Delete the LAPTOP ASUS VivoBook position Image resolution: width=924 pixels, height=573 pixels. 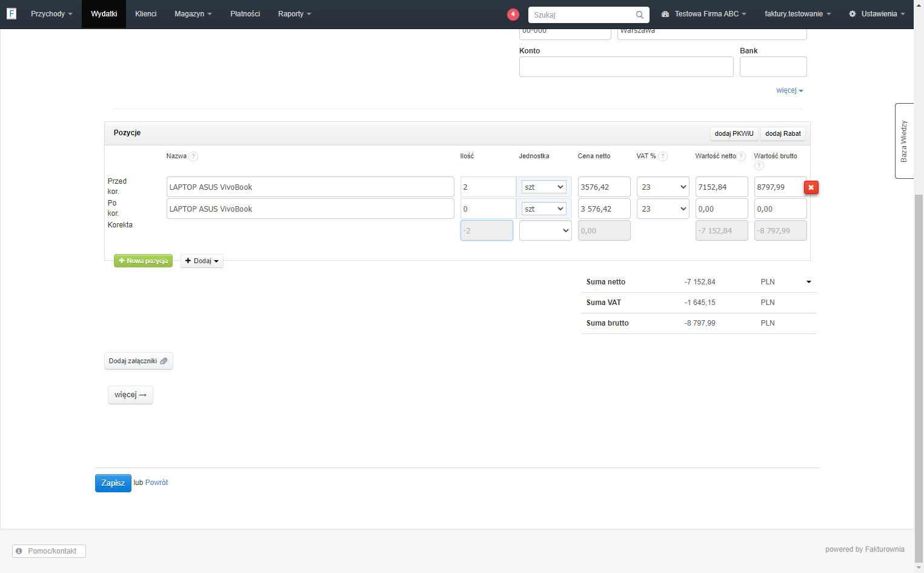tap(811, 187)
